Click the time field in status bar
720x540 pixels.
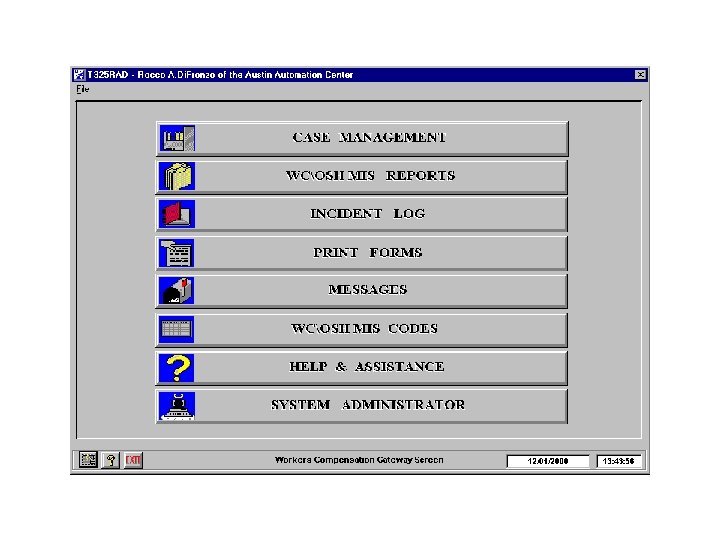point(619,461)
